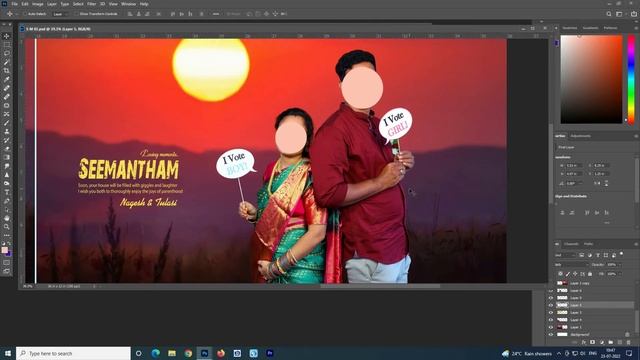Switch to the Paths tab
Screen dimensions: 640x360
point(588,244)
